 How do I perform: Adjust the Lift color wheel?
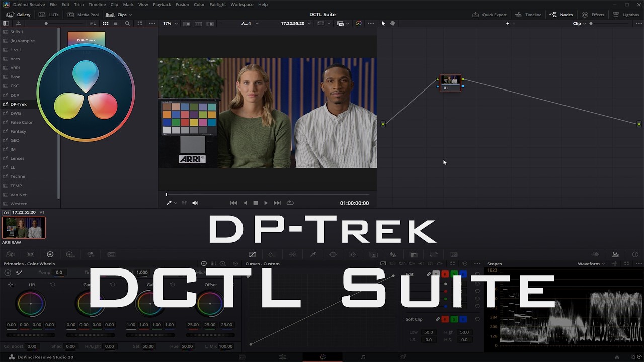click(x=31, y=304)
